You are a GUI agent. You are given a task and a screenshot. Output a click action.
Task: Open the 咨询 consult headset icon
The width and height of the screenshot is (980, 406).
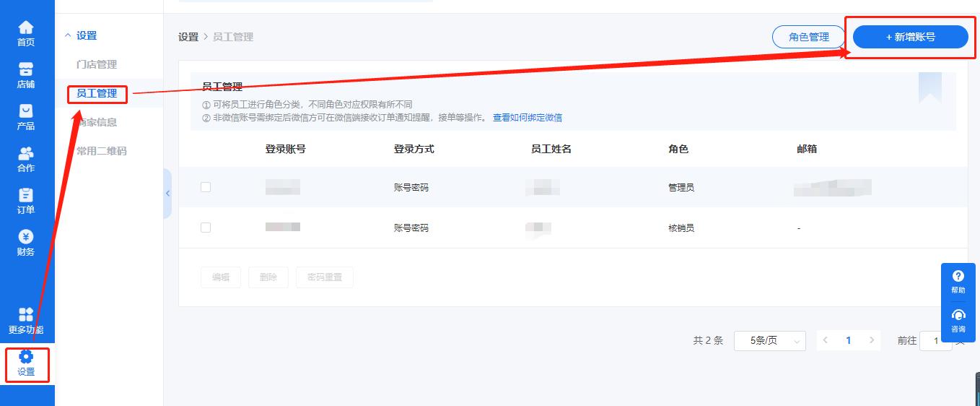tap(958, 315)
